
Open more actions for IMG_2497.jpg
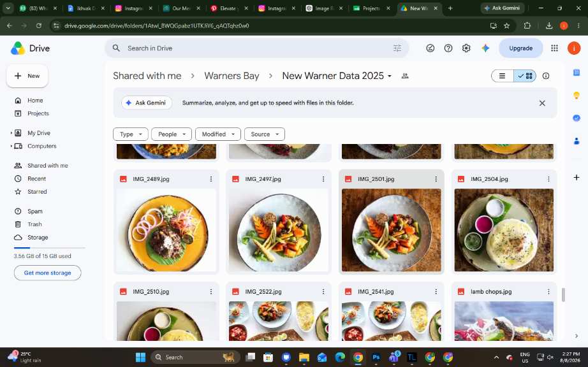coord(323,180)
